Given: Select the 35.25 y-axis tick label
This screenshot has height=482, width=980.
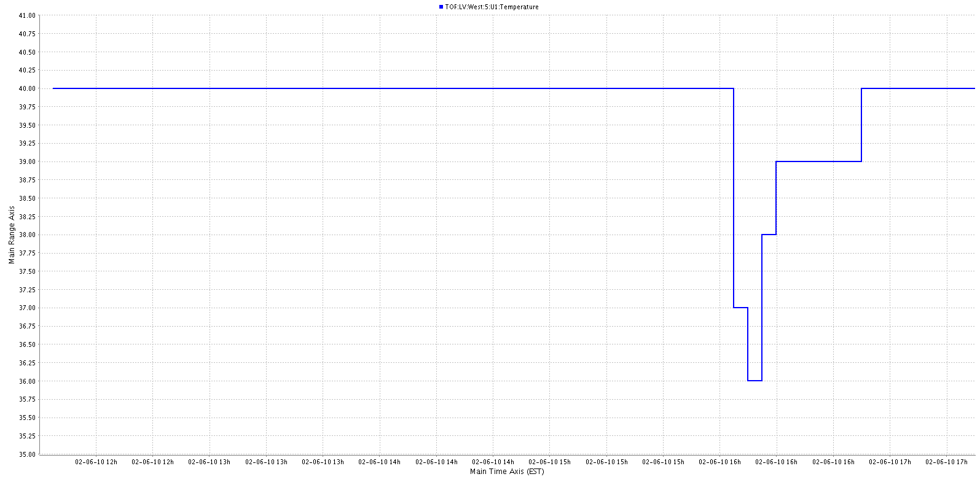Looking at the screenshot, I should pos(27,436).
